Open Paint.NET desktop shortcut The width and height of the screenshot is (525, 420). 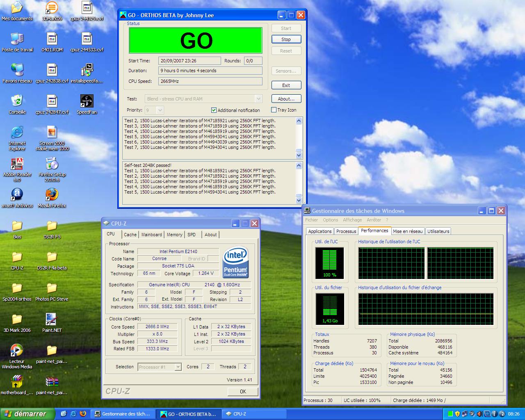click(x=52, y=320)
